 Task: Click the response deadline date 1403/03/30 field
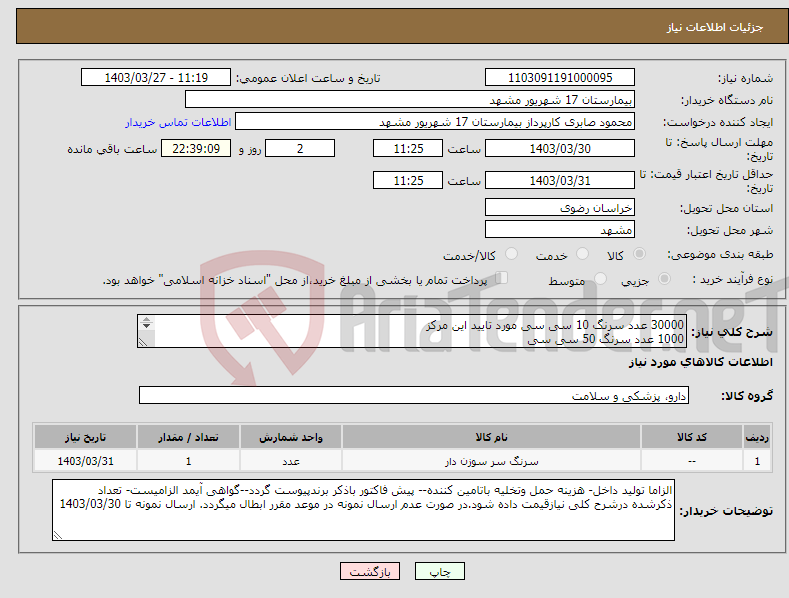click(x=560, y=148)
